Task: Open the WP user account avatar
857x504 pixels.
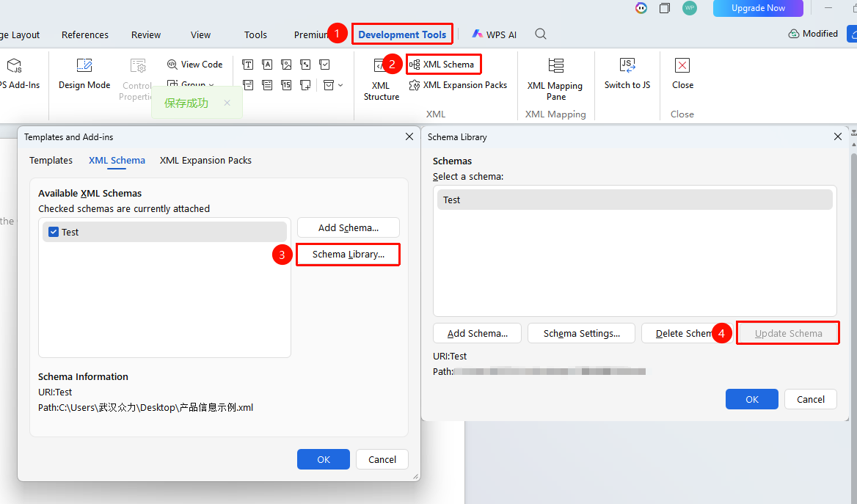Action: (x=690, y=8)
